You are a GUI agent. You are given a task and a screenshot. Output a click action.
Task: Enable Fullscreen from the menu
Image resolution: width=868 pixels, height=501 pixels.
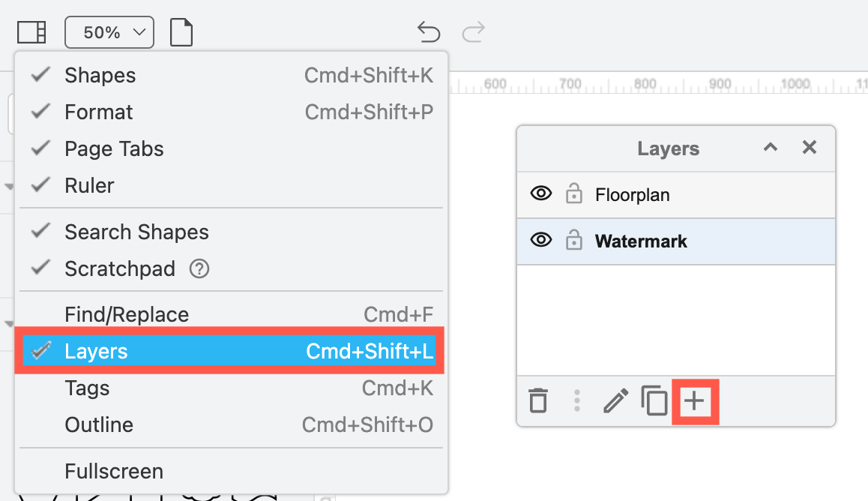coord(114,471)
